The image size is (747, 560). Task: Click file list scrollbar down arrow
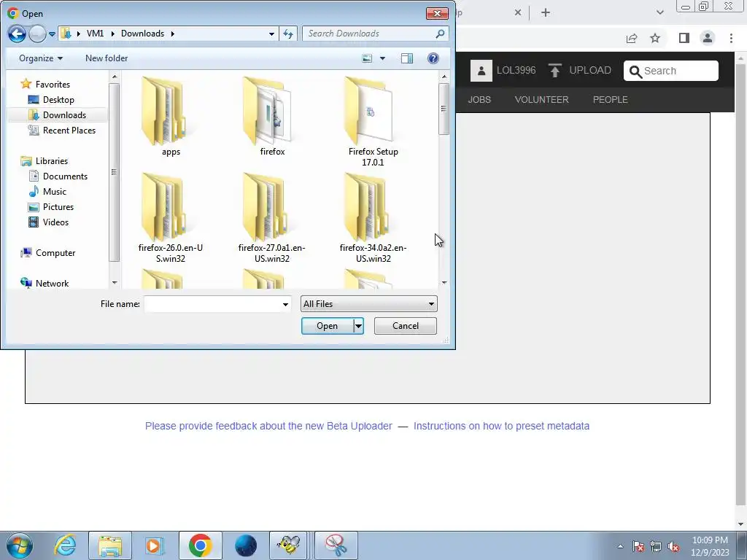[444, 282]
